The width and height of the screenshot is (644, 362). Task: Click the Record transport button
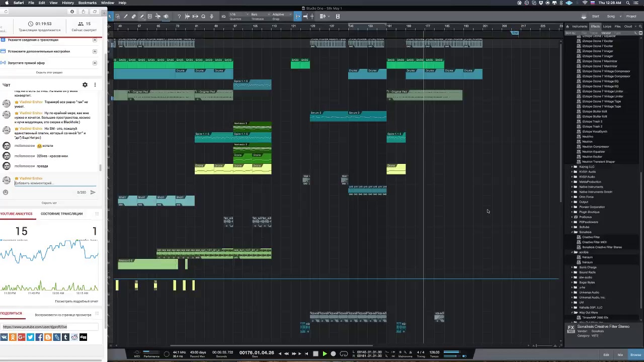tap(333, 354)
